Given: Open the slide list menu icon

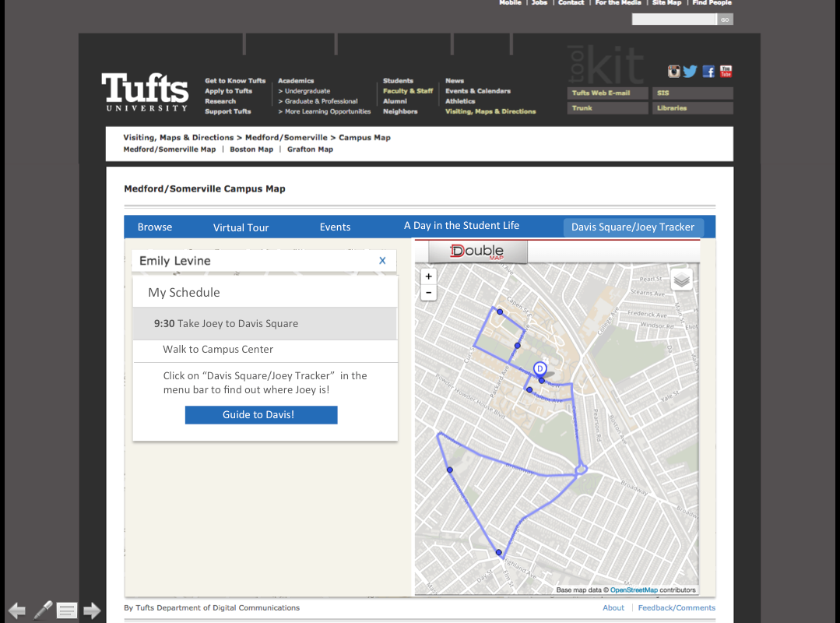Looking at the screenshot, I should tap(67, 610).
